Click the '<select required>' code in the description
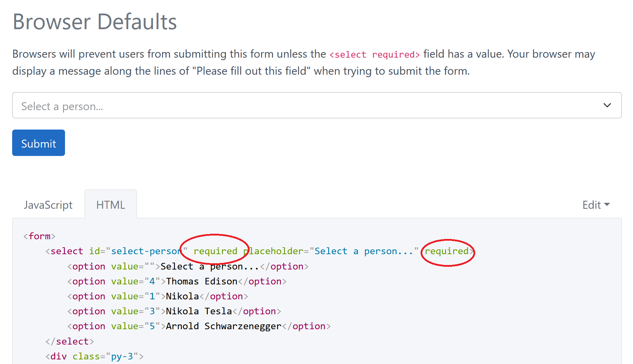 click(375, 55)
